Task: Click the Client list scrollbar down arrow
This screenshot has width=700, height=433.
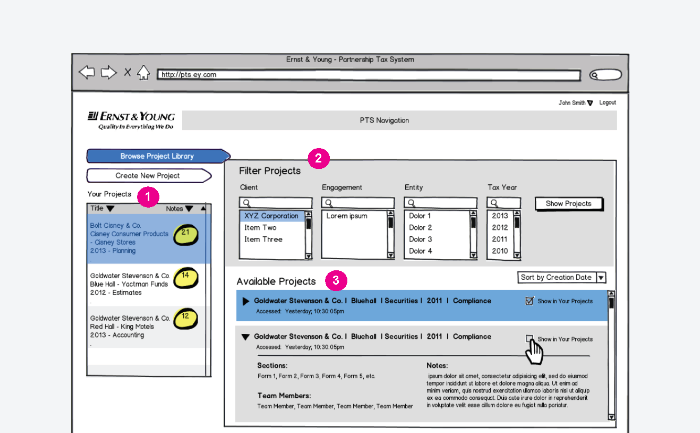Action: tap(308, 256)
